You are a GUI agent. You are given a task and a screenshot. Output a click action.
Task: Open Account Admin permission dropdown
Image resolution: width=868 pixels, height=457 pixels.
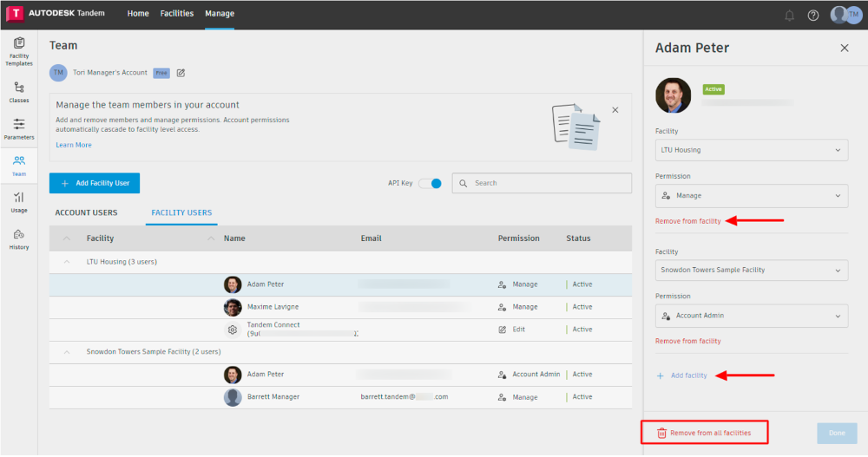point(751,316)
